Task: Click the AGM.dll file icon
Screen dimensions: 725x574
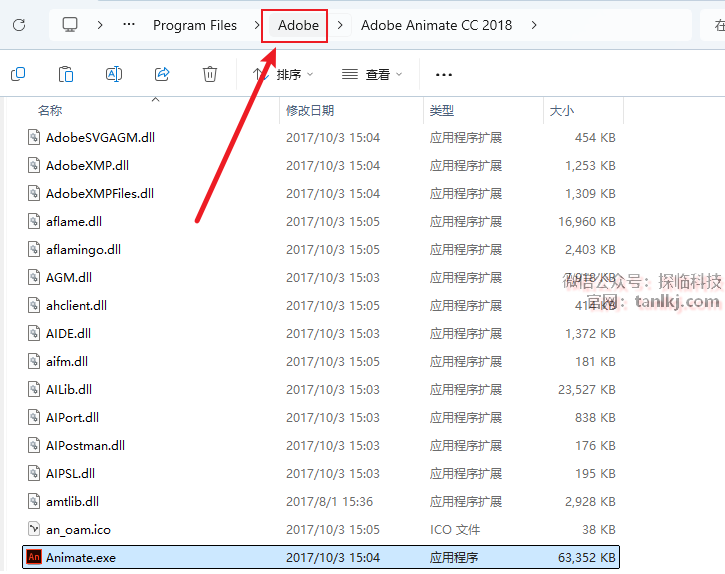Action: pos(34,277)
